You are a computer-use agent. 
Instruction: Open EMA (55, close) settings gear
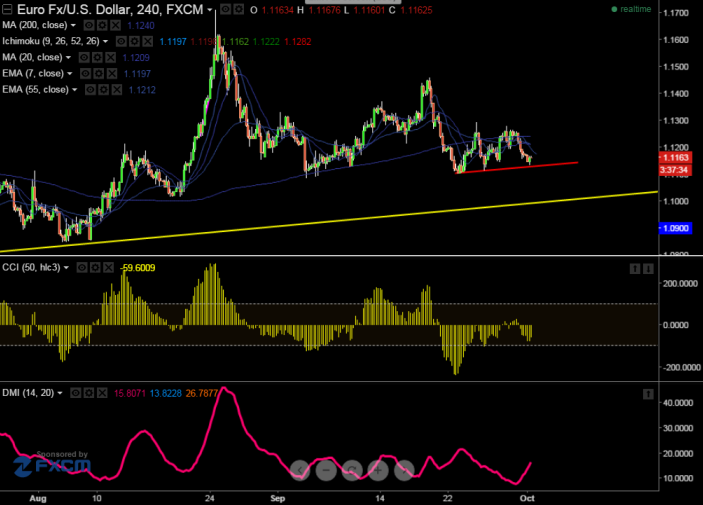coord(104,90)
